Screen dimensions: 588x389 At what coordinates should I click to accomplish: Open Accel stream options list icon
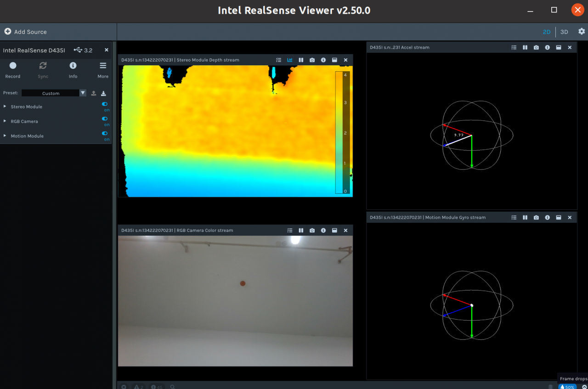pos(514,47)
